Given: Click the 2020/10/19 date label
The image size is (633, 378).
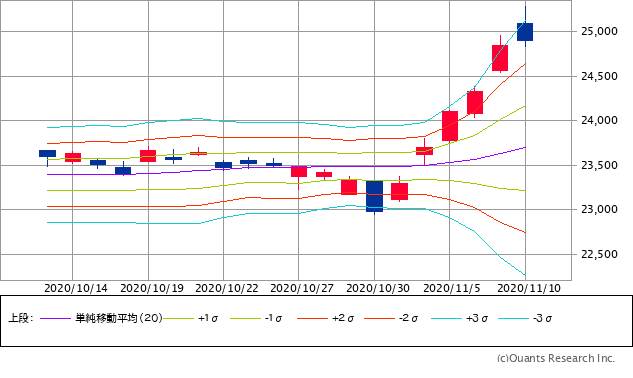Looking at the screenshot, I should tap(152, 288).
